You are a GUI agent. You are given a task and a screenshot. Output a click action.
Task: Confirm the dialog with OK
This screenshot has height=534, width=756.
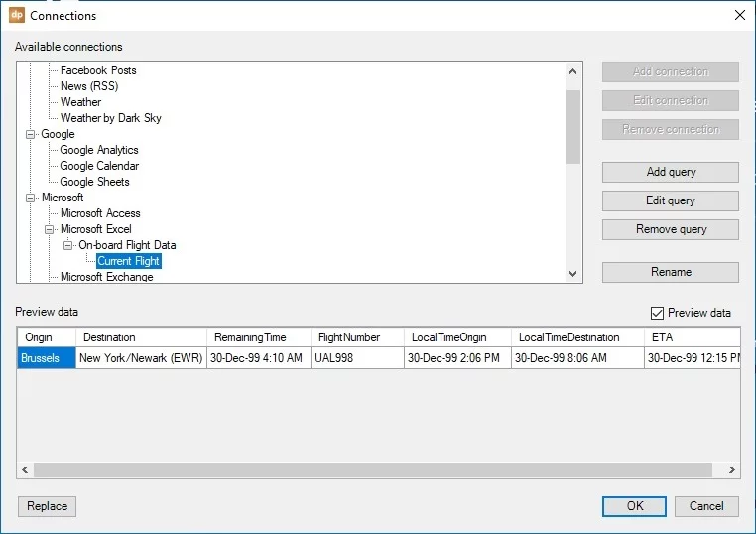[x=634, y=506]
